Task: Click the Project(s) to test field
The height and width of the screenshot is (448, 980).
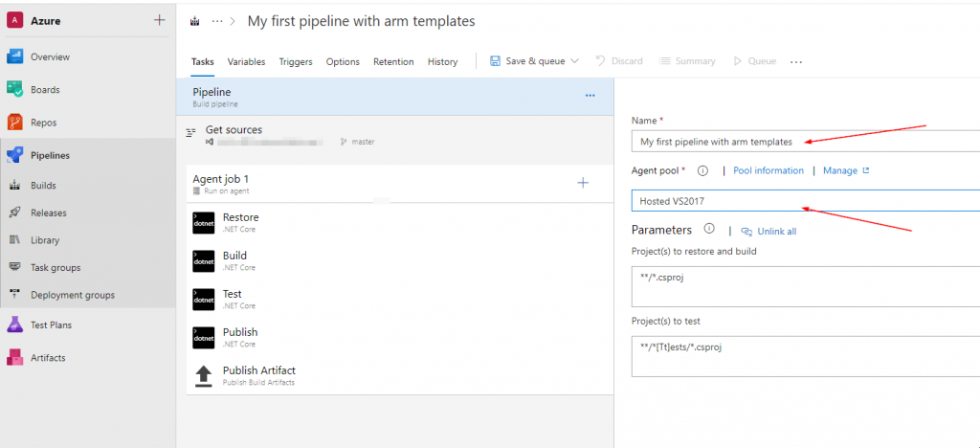Action: [806, 355]
